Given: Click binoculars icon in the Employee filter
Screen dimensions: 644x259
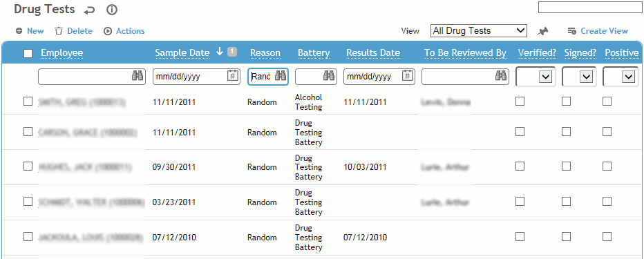Looking at the screenshot, I should [x=138, y=77].
